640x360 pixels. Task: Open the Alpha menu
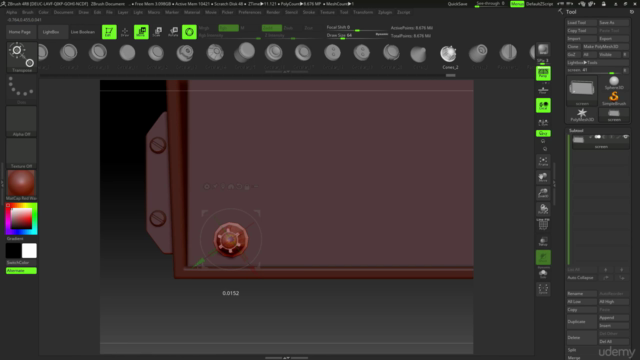11,12
